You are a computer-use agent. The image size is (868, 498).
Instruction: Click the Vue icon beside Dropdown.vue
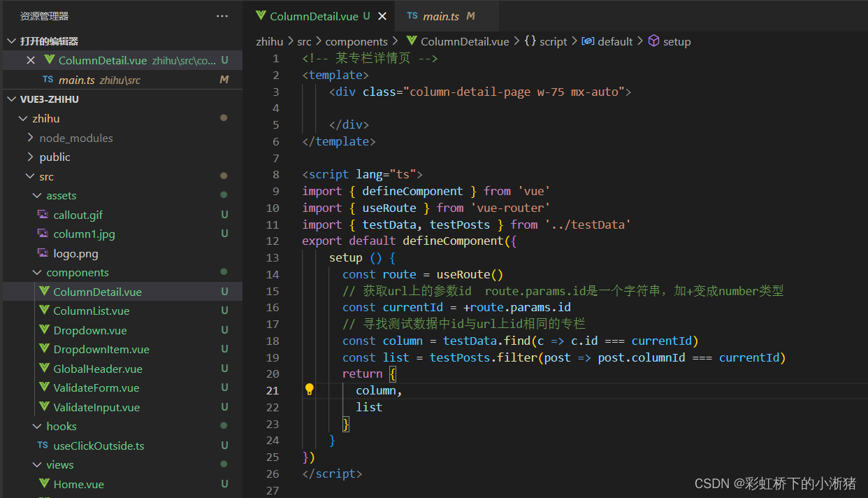click(44, 330)
